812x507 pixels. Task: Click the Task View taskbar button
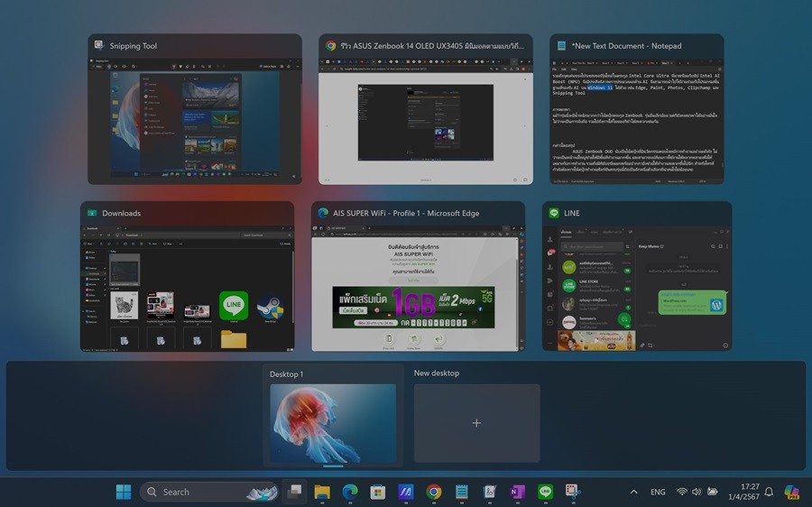click(x=294, y=492)
